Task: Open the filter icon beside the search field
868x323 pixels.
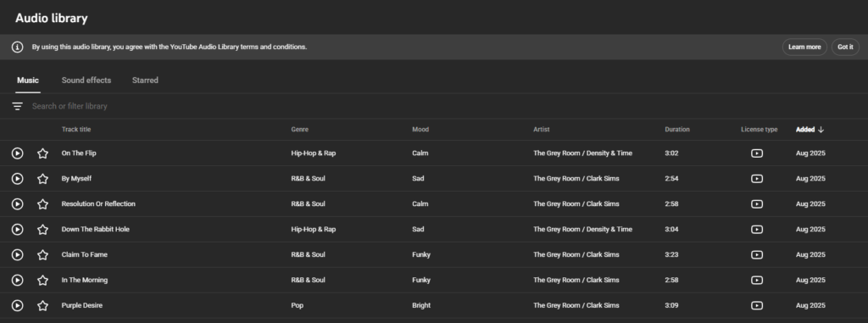Action: (18, 106)
